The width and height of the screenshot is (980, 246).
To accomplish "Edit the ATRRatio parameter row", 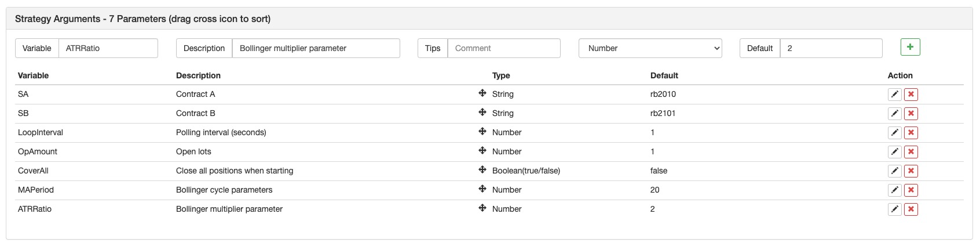I will (894, 209).
